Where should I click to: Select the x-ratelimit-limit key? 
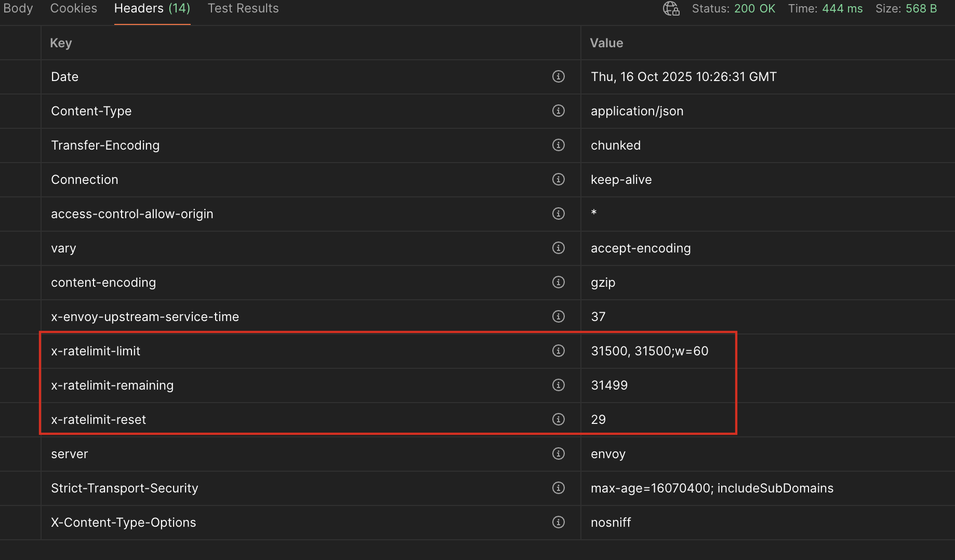(x=96, y=351)
